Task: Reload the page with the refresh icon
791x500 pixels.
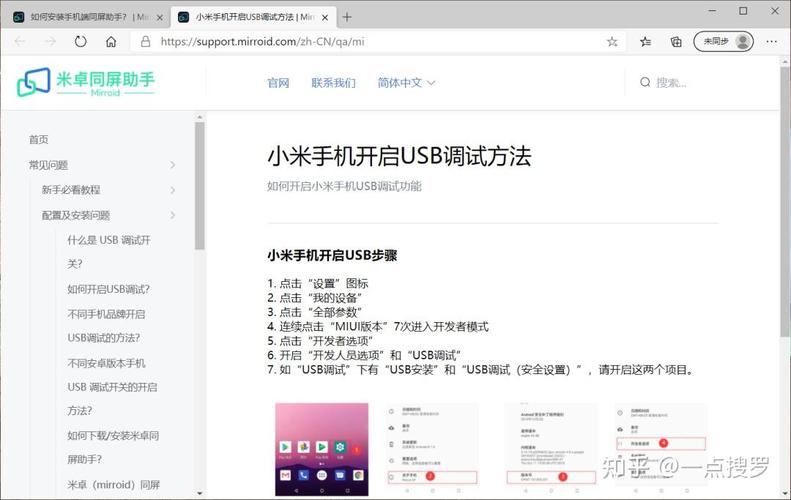Action: (x=81, y=41)
